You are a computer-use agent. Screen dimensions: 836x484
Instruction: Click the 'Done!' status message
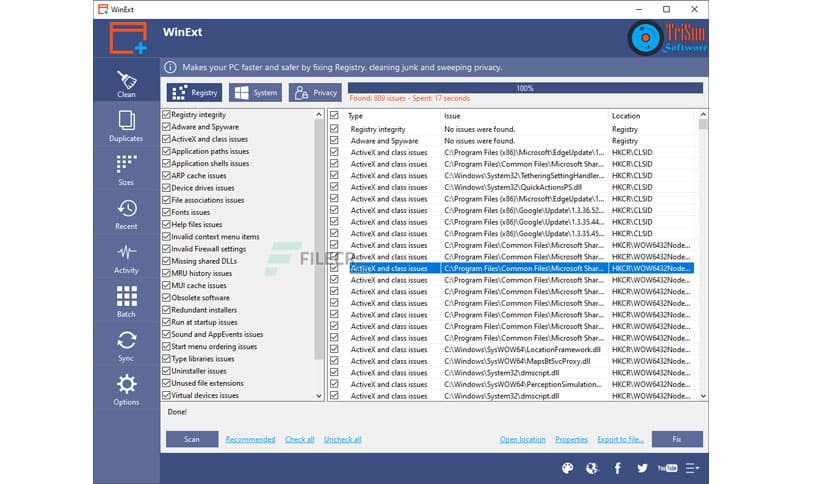(177, 412)
